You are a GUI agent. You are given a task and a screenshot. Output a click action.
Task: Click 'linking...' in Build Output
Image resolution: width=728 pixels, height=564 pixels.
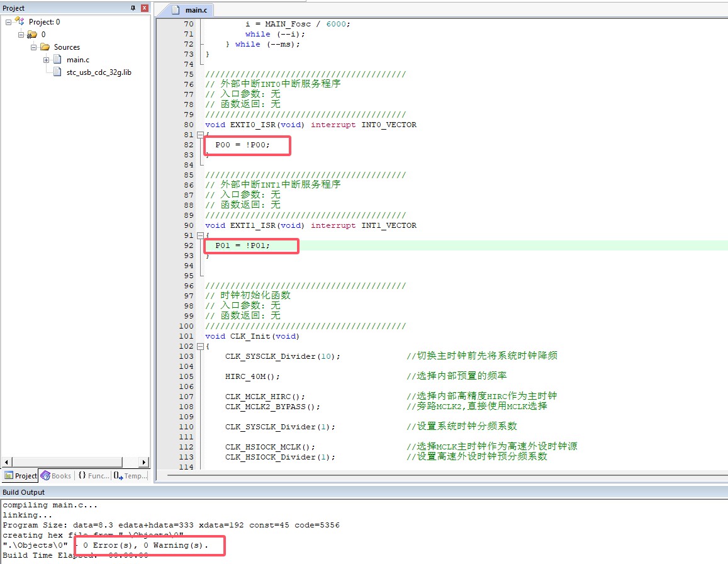coord(28,515)
